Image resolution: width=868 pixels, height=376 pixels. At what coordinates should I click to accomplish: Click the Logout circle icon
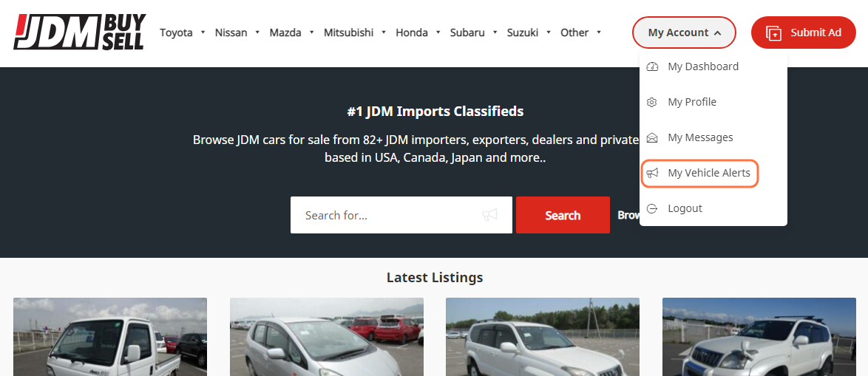click(652, 208)
